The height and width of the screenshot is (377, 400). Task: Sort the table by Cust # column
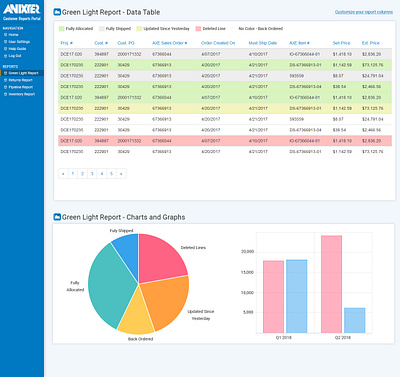coord(101,43)
